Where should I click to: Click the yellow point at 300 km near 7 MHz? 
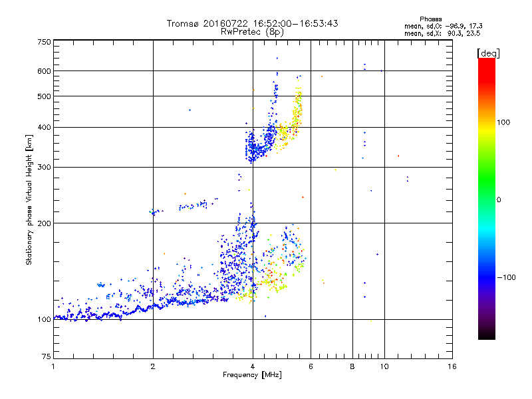click(x=336, y=170)
